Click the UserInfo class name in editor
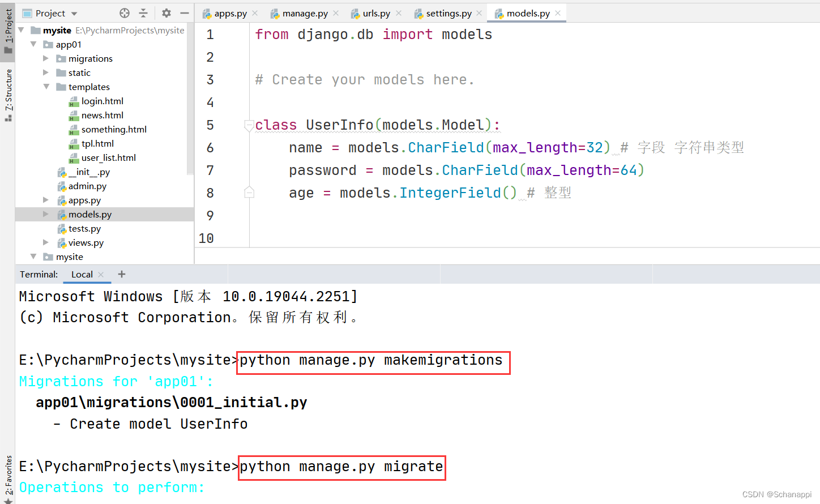Image resolution: width=820 pixels, height=504 pixels. coord(340,125)
